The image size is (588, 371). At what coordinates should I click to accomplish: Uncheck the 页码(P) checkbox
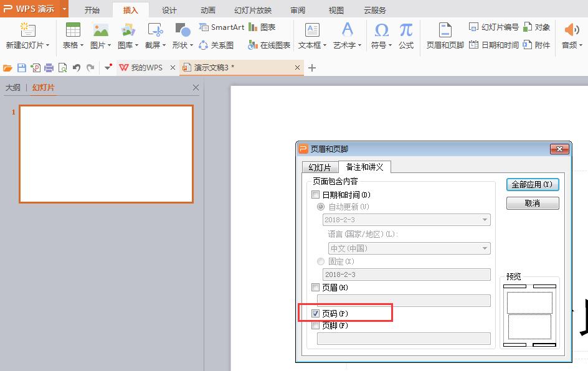coord(315,313)
